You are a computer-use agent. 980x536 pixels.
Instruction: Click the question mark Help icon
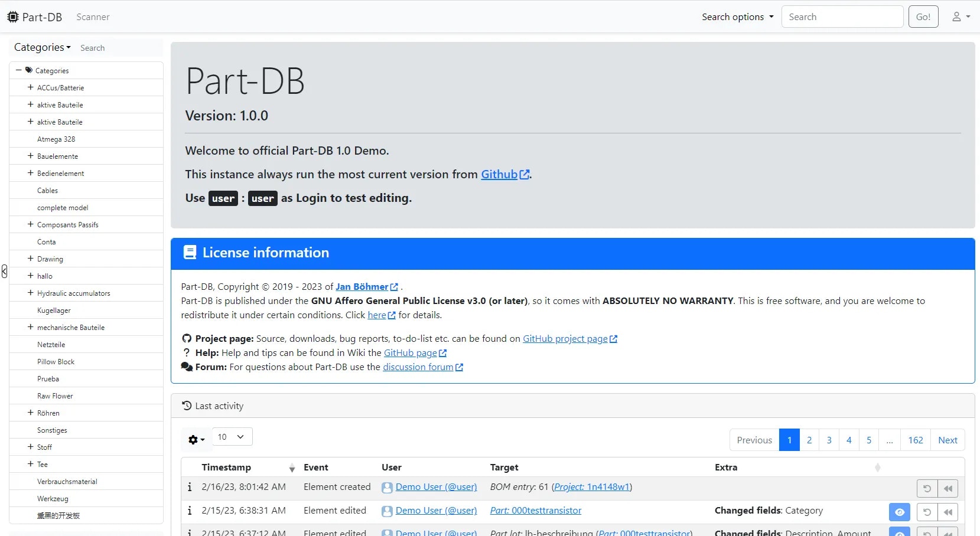click(187, 352)
